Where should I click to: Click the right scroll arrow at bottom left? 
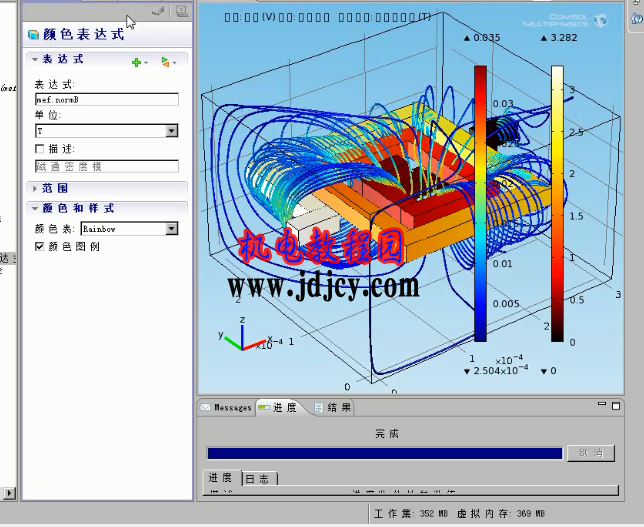coord(9,493)
